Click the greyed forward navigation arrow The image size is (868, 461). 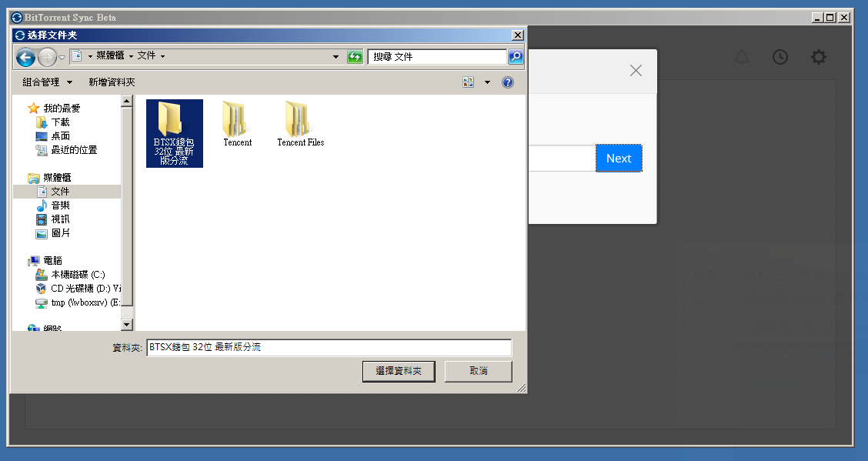(47, 57)
